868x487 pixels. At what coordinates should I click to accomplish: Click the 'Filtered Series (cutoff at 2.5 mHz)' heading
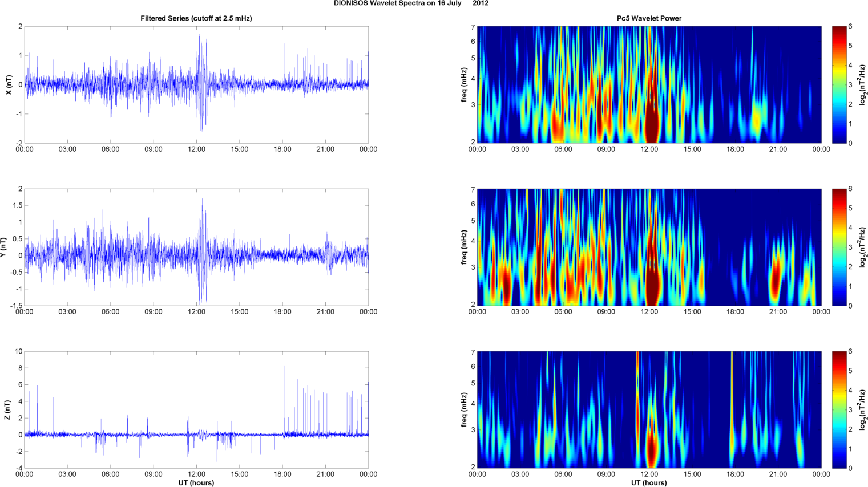click(x=196, y=18)
